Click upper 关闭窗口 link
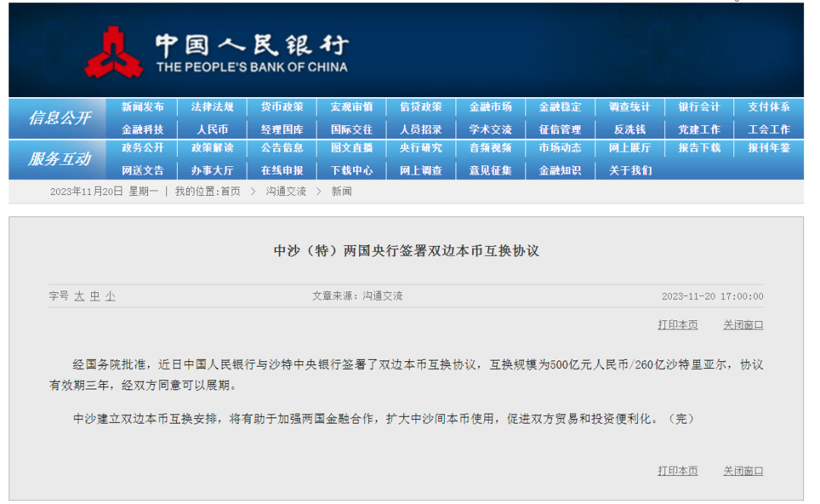 pos(743,325)
